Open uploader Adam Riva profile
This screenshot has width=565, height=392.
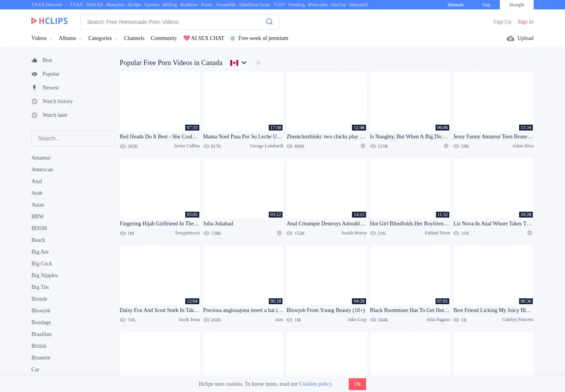point(523,146)
